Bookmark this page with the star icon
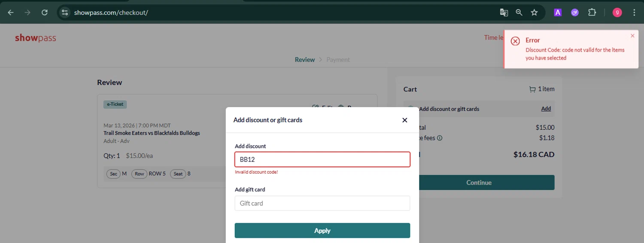 [534, 12]
